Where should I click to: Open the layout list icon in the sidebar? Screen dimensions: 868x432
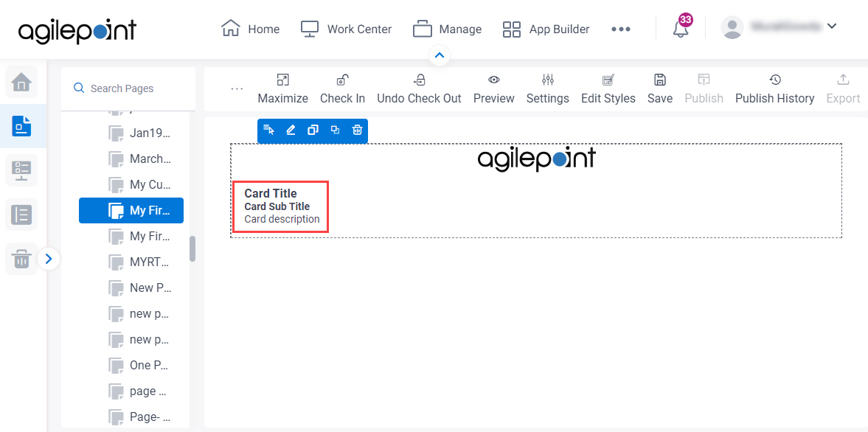(21, 214)
